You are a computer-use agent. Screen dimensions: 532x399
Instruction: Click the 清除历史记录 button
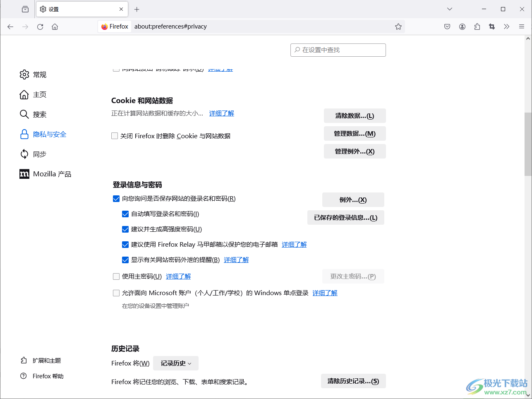tap(353, 381)
